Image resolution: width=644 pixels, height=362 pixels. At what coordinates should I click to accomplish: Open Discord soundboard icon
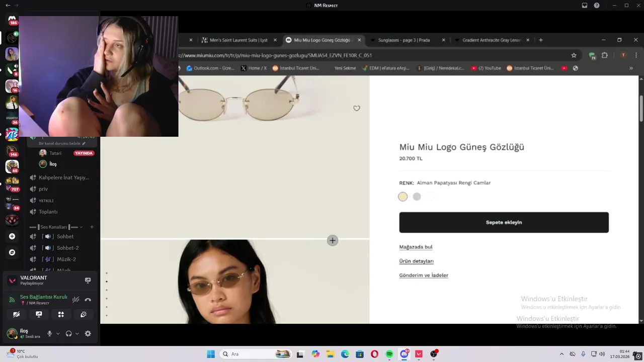[x=84, y=314]
